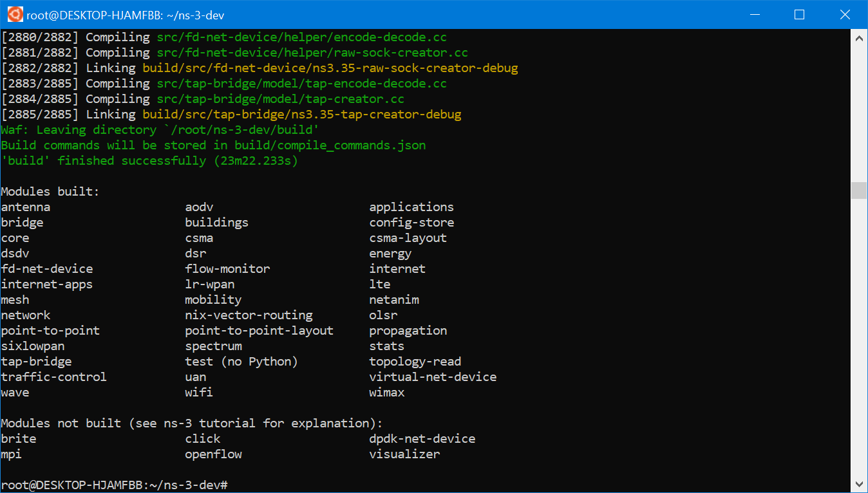Click the 'wave' module name

click(15, 393)
